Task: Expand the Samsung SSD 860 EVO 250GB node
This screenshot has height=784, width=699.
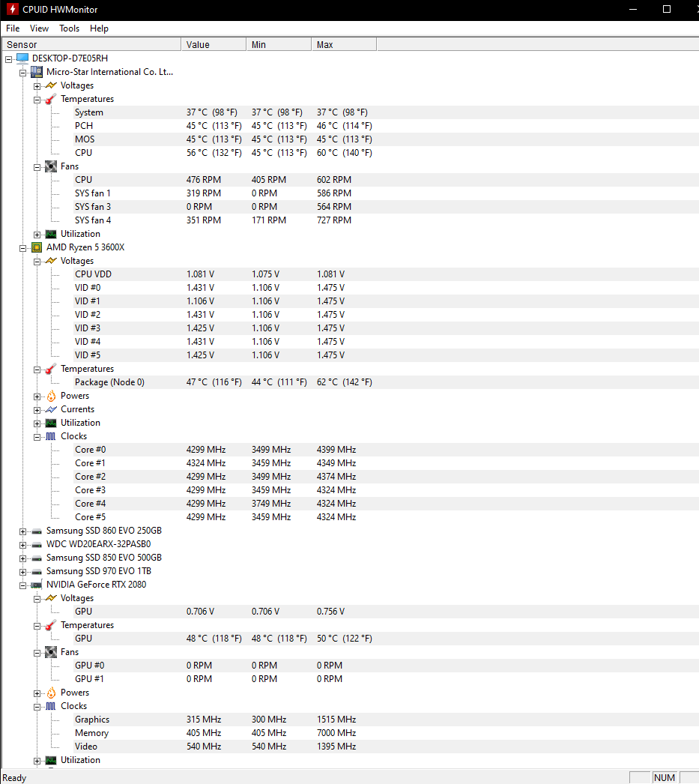Action: coord(22,532)
